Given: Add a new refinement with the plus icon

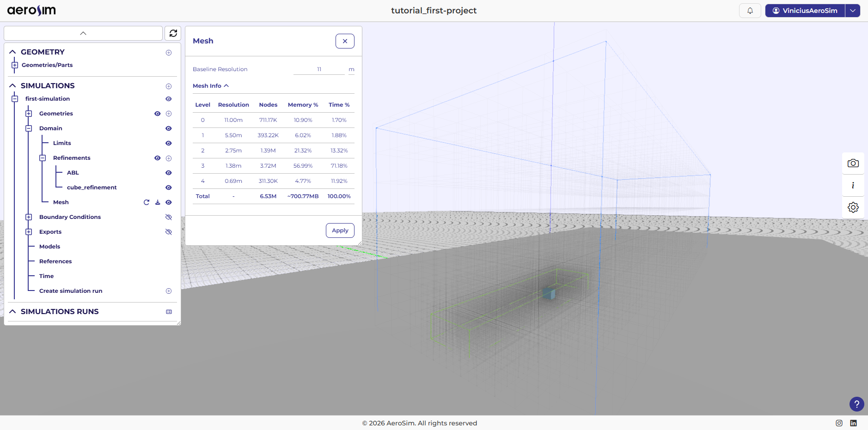Looking at the screenshot, I should pyautogui.click(x=169, y=158).
